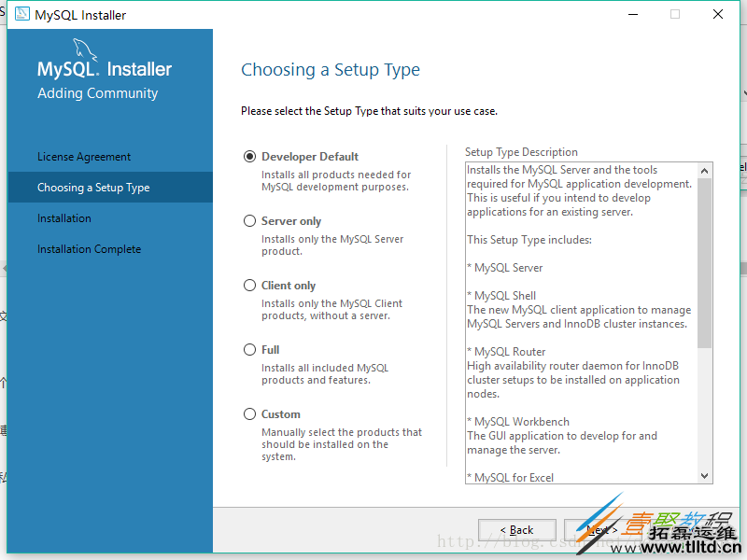Click the Adding Community label
Screen dimensions: 747x560
point(97,92)
